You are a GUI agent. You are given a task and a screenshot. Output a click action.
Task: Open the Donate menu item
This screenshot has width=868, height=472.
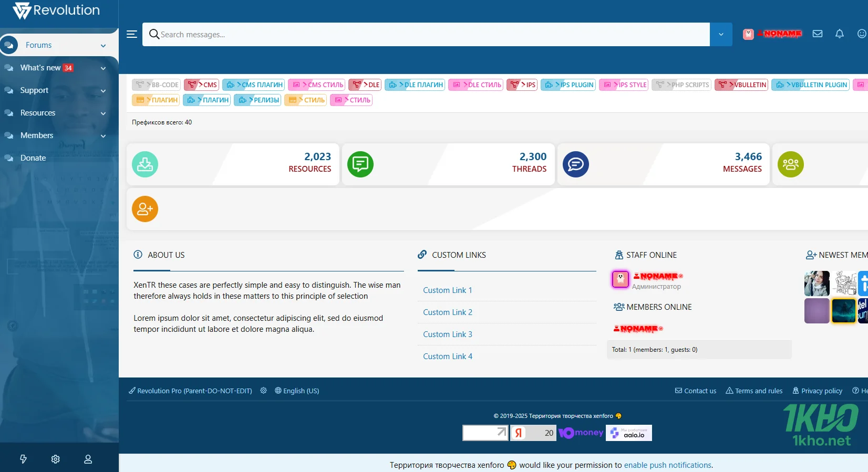(x=33, y=158)
